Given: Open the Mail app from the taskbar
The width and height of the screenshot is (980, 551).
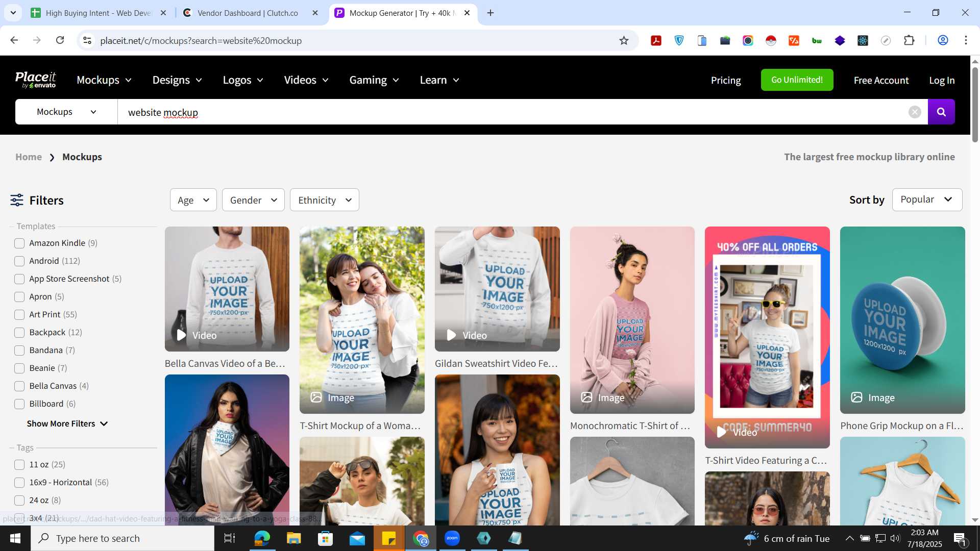Looking at the screenshot, I should 357,538.
